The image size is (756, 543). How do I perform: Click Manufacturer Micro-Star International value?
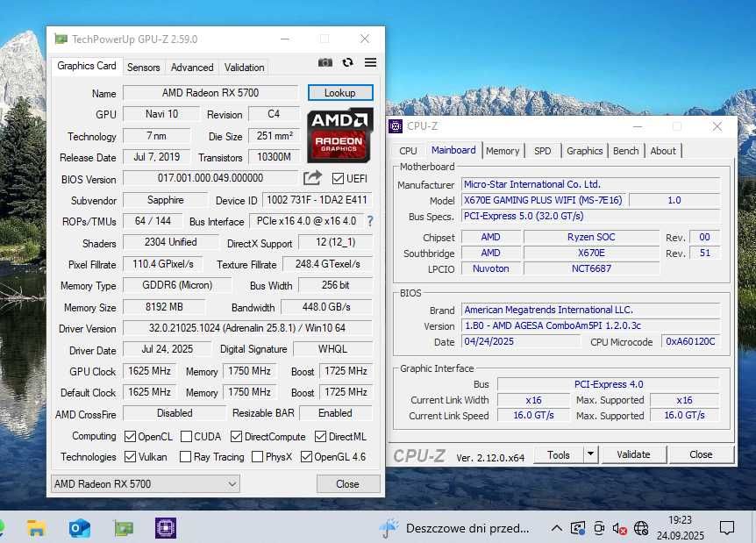(x=590, y=184)
